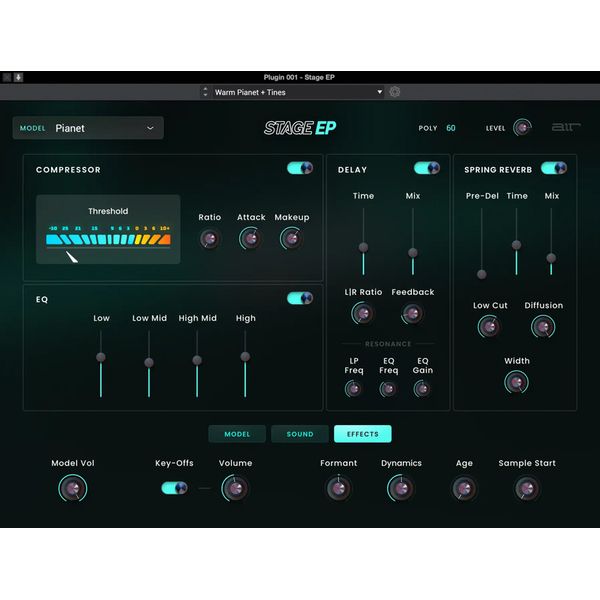600x600 pixels.
Task: Click the Formant knob
Action: (x=339, y=488)
